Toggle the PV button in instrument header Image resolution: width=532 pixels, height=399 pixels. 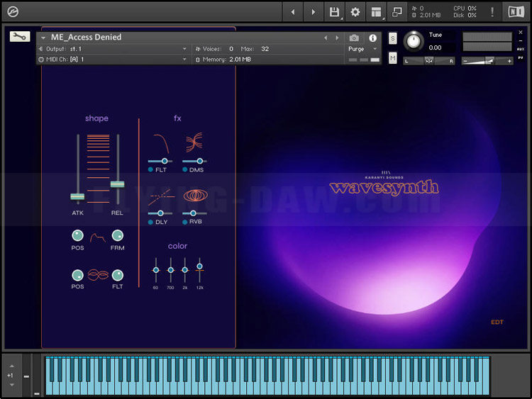[x=521, y=58]
